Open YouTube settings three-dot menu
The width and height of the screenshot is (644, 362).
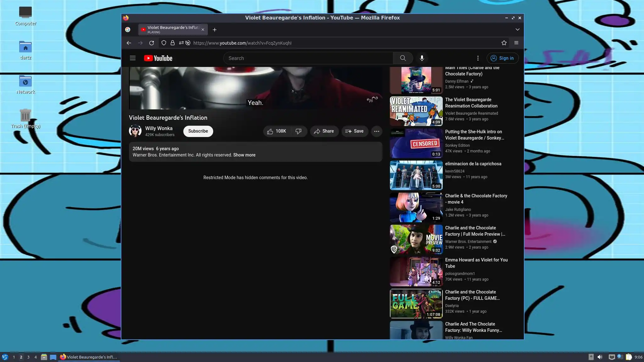coord(478,58)
